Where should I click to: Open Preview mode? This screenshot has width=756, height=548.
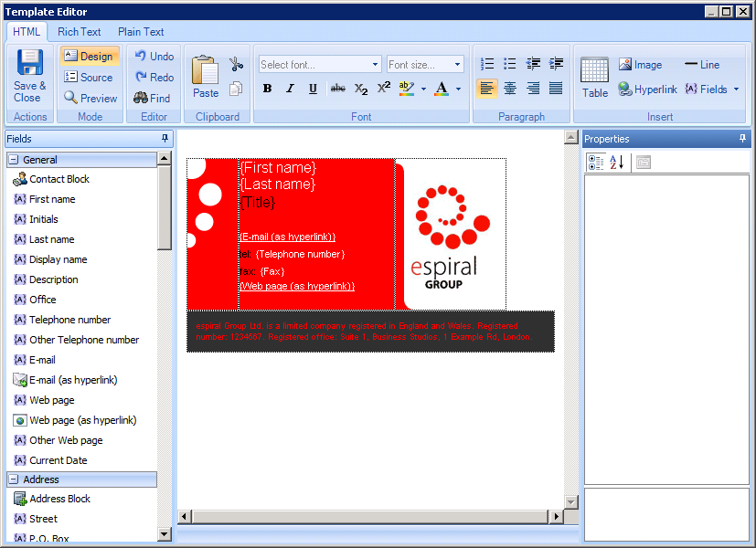tap(91, 99)
